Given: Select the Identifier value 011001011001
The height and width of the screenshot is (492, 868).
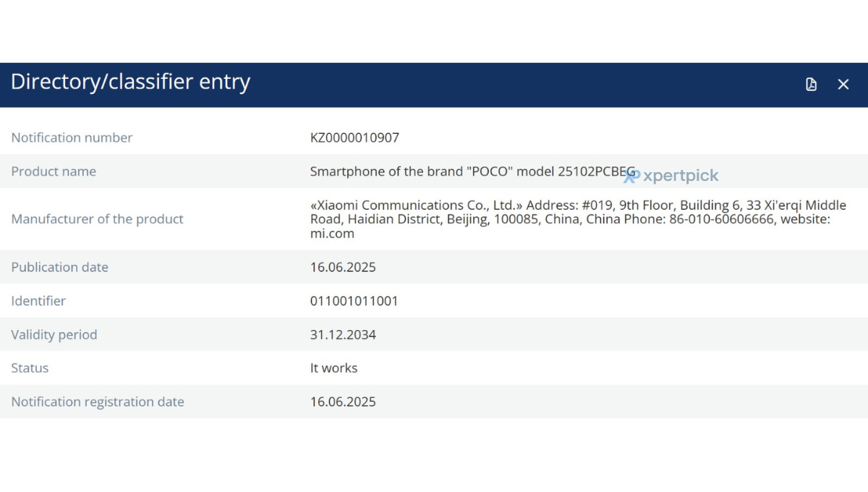Looking at the screenshot, I should [354, 301].
